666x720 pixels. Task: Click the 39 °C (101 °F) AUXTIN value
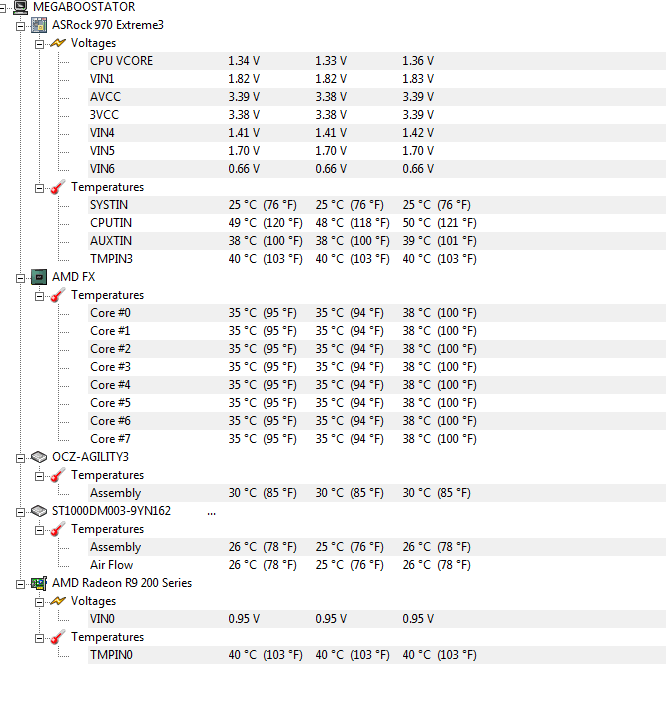point(440,241)
